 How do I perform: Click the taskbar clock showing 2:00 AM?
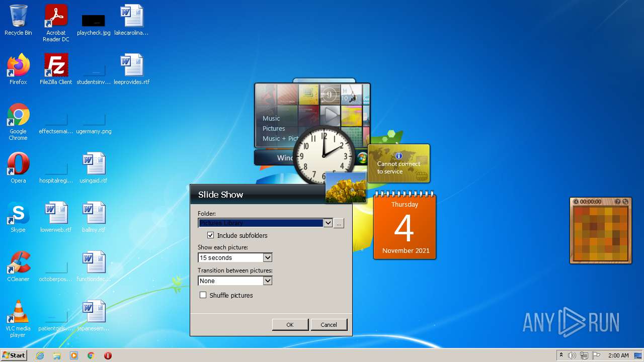tap(618, 355)
